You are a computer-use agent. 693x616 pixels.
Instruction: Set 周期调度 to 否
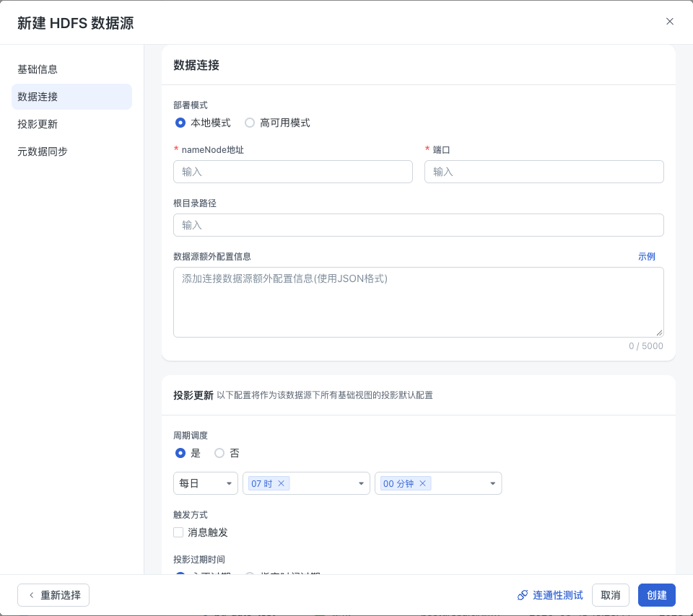click(219, 453)
